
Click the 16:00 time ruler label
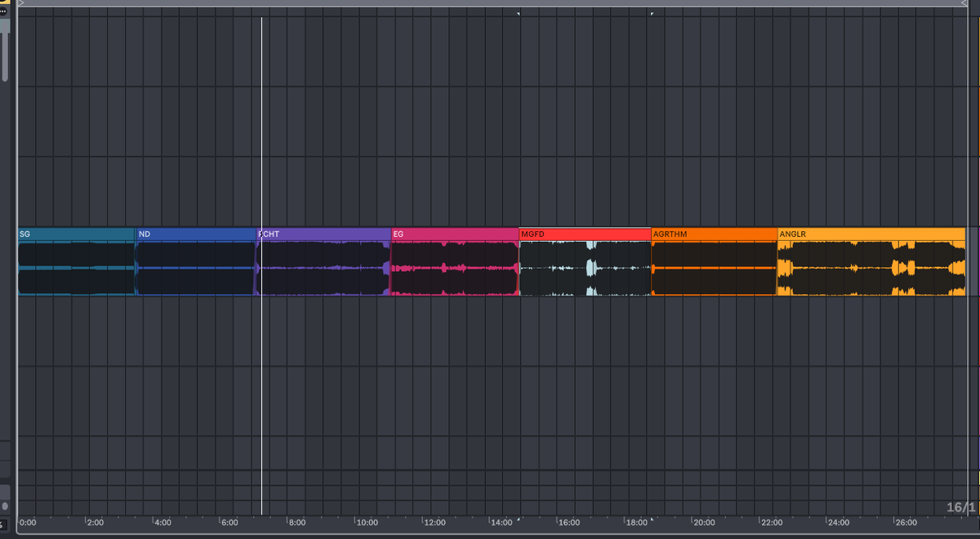tap(569, 523)
